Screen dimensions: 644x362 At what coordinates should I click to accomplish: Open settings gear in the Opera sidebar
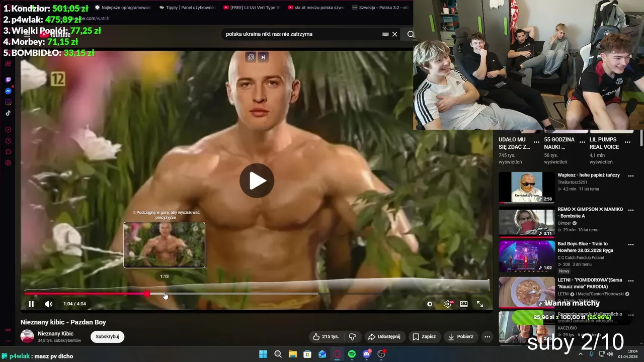[x=8, y=163]
